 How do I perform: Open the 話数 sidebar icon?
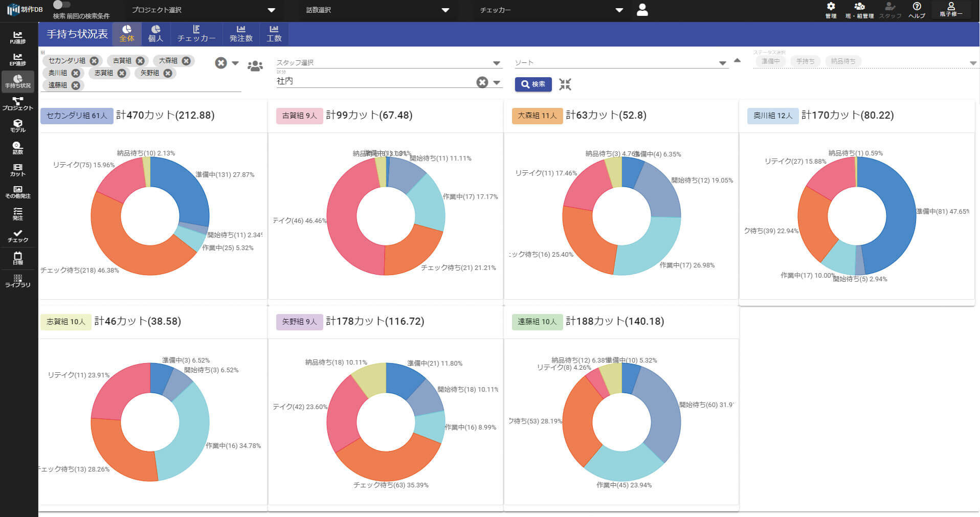click(x=18, y=148)
